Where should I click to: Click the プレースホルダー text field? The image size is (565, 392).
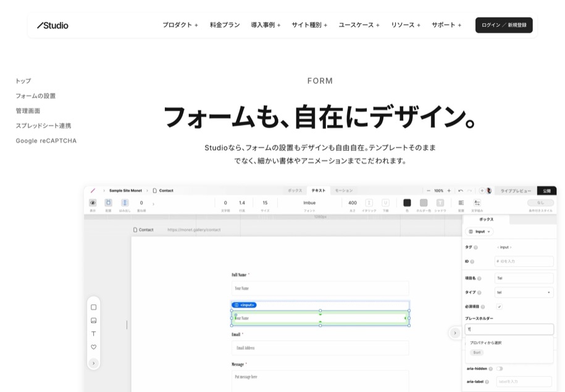(509, 329)
